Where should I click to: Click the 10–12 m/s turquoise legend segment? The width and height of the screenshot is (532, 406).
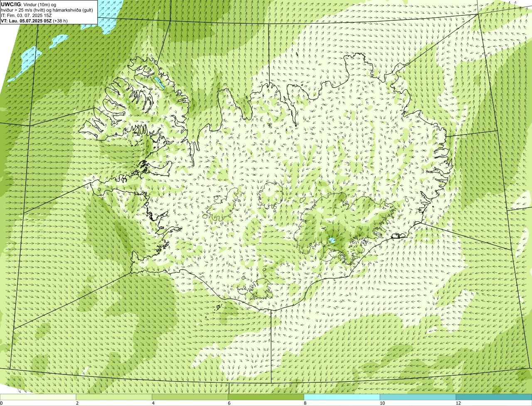coord(418,397)
